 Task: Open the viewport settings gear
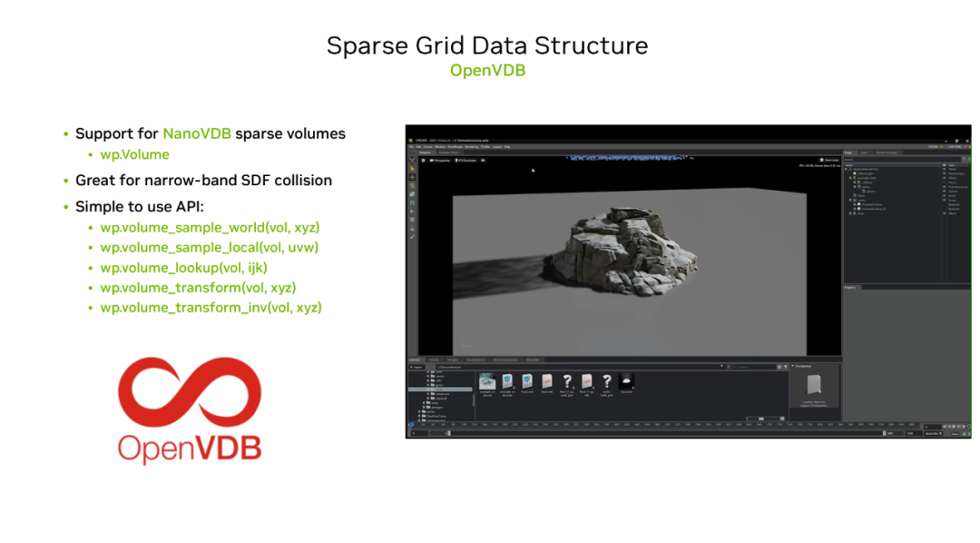tap(423, 160)
